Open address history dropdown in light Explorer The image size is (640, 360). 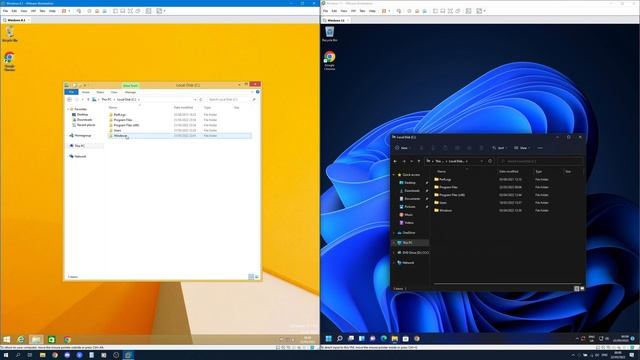pyautogui.click(x=195, y=99)
